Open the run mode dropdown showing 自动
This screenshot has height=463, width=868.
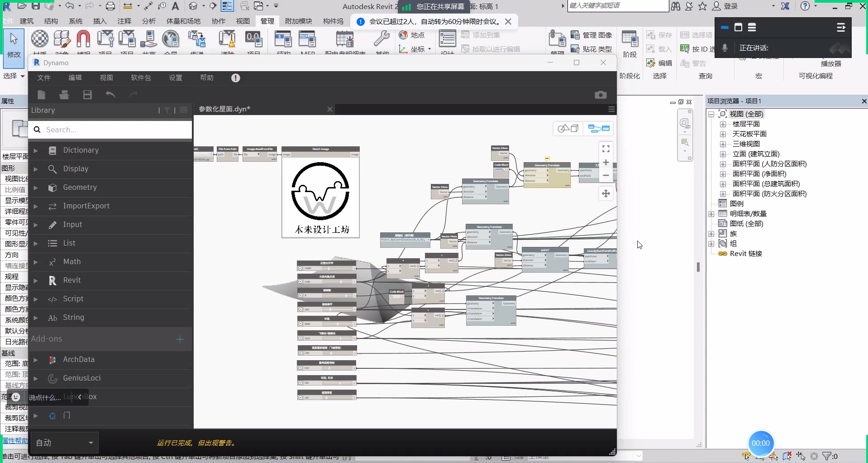coord(64,443)
